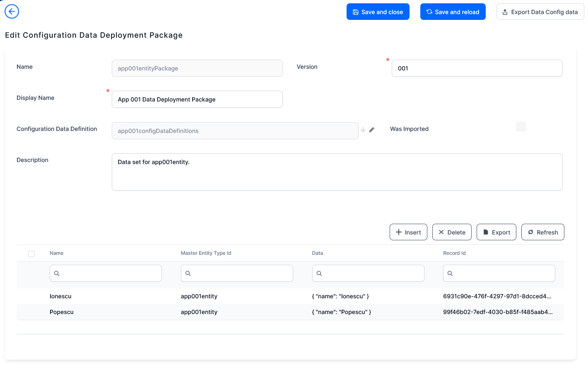
Task: Click the back arrow icon
Action: pos(12,12)
